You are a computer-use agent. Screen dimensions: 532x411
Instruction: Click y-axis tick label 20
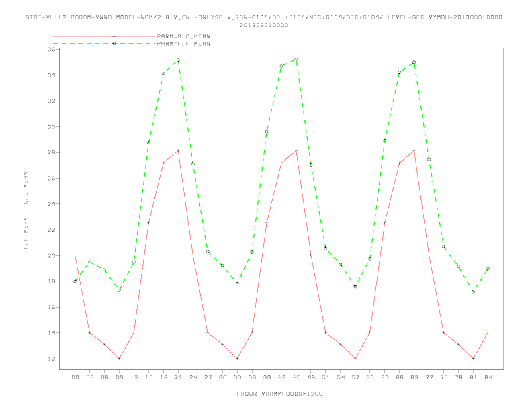52,256
